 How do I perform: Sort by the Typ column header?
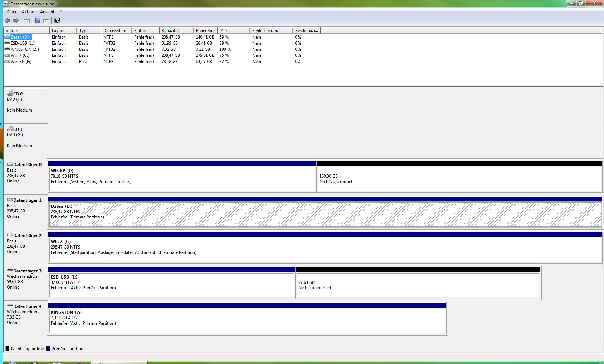[x=89, y=31]
